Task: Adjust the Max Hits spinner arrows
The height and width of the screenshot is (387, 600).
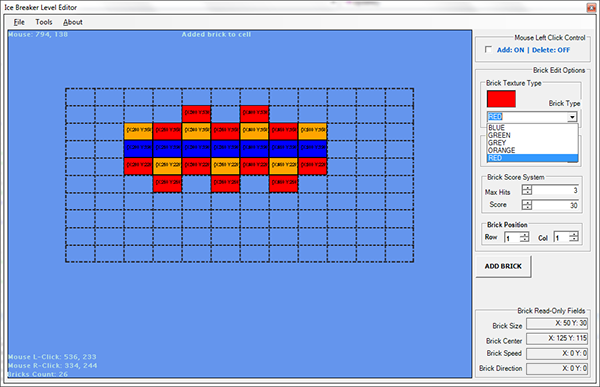Action: click(527, 190)
